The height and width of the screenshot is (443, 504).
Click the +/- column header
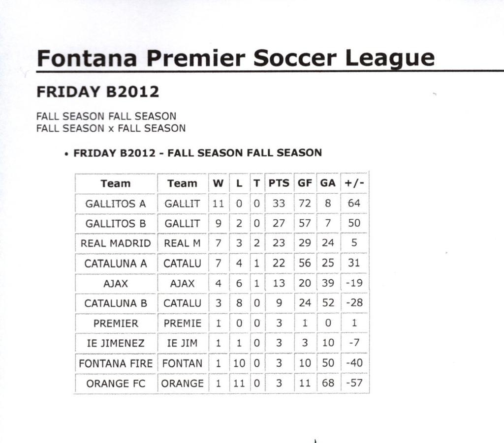click(x=354, y=183)
